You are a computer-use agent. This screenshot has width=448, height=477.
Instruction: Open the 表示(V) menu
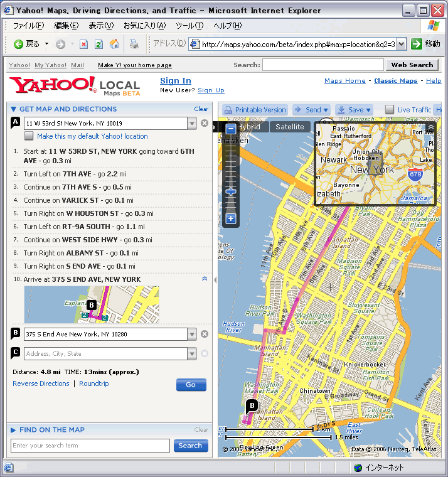tap(101, 26)
